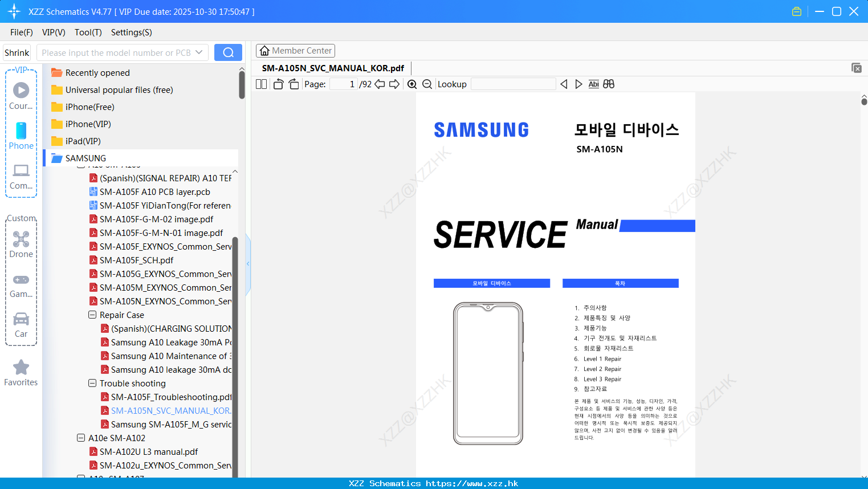Click the Shrink button
The image size is (868, 489).
pos(17,52)
